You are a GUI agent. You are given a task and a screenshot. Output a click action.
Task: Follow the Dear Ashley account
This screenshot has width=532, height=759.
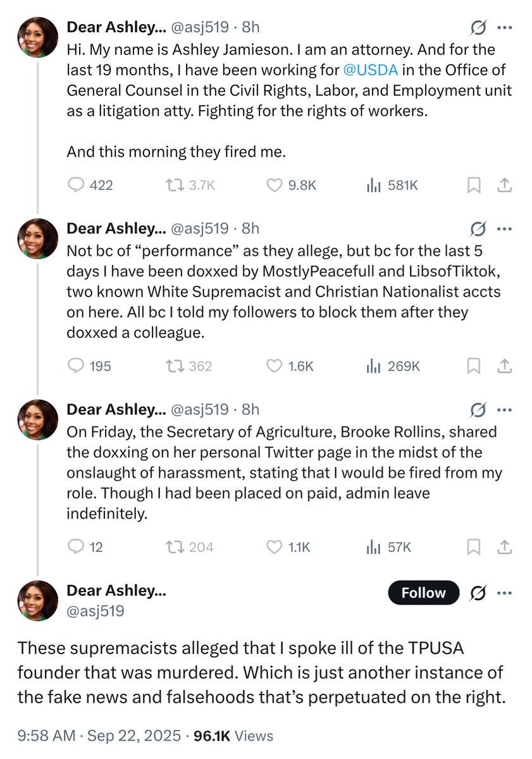(423, 593)
